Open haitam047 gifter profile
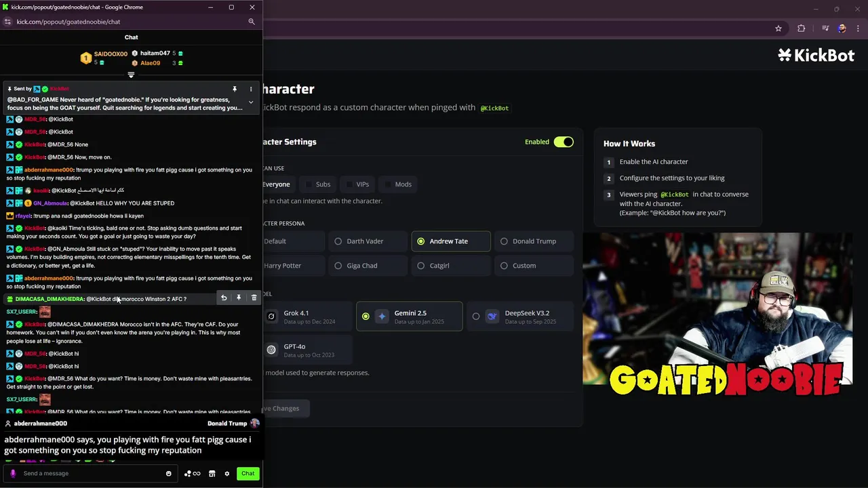This screenshot has width=868, height=488. pos(155,54)
